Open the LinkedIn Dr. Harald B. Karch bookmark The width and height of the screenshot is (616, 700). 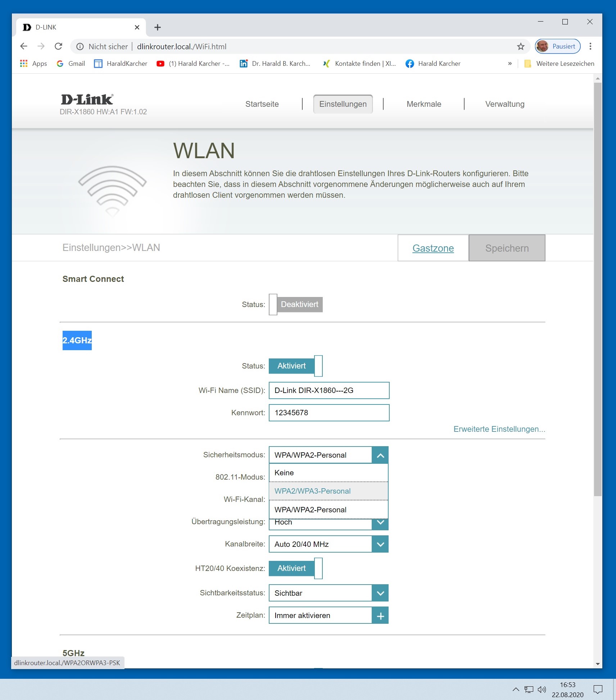click(x=275, y=64)
